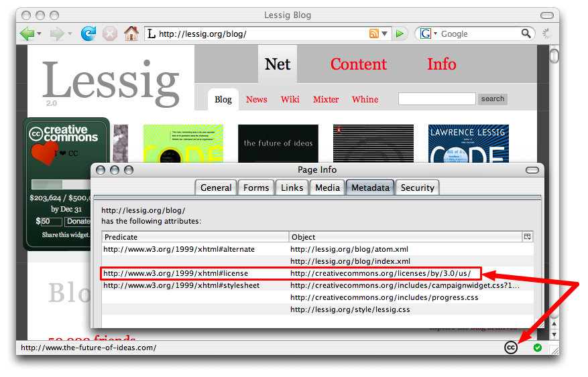Open the News link

(x=257, y=99)
